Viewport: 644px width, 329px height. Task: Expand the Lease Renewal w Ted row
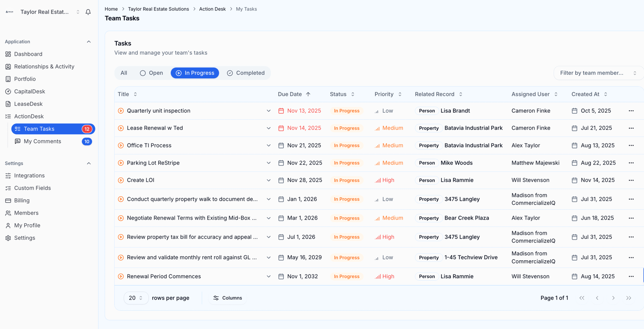click(268, 128)
